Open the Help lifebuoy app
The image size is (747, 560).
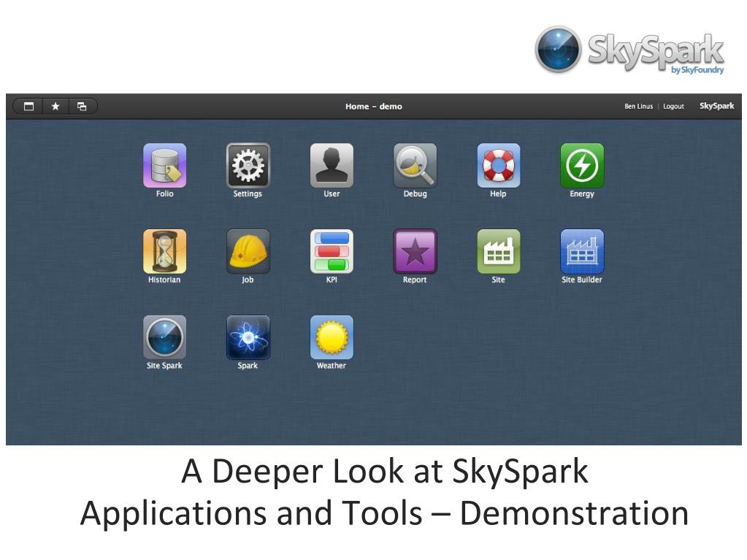coord(498,165)
